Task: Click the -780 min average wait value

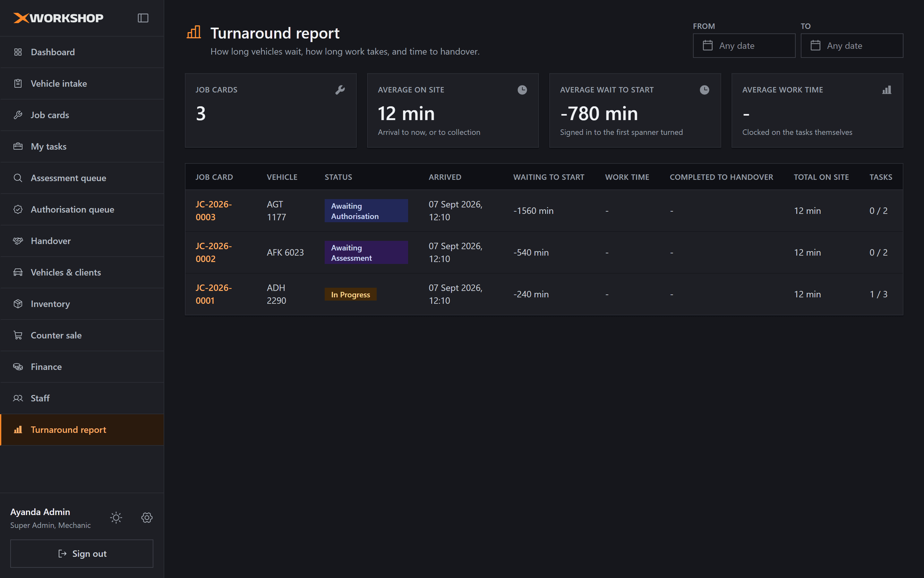Action: pyautogui.click(x=599, y=114)
